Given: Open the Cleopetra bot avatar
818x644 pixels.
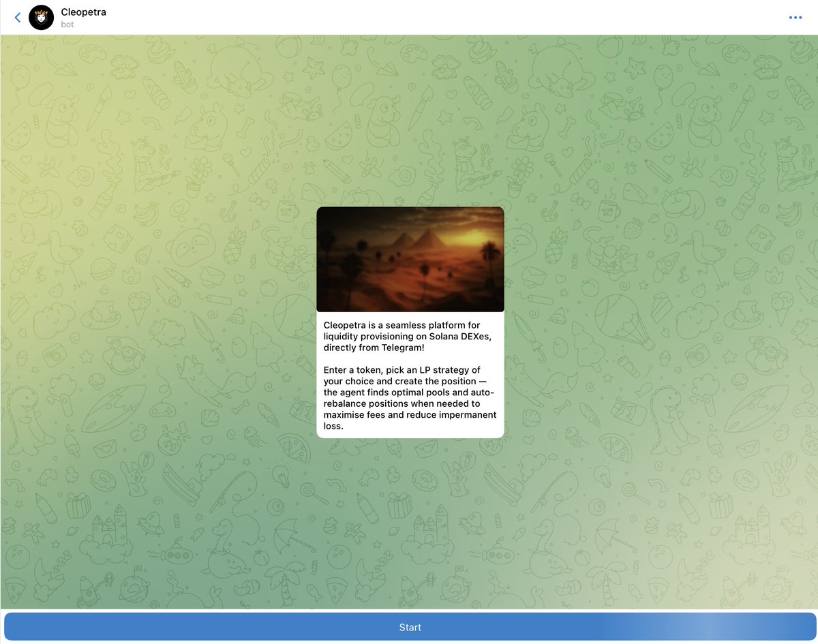Looking at the screenshot, I should pos(42,18).
